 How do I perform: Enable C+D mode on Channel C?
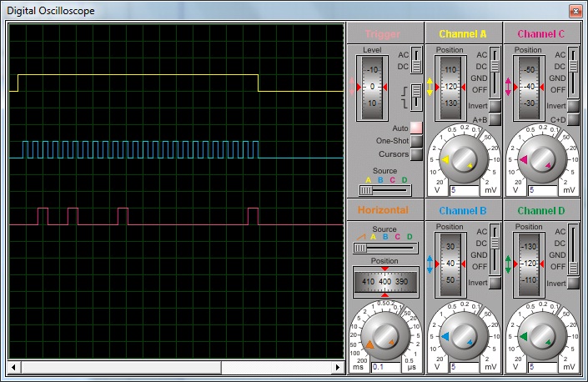573,119
